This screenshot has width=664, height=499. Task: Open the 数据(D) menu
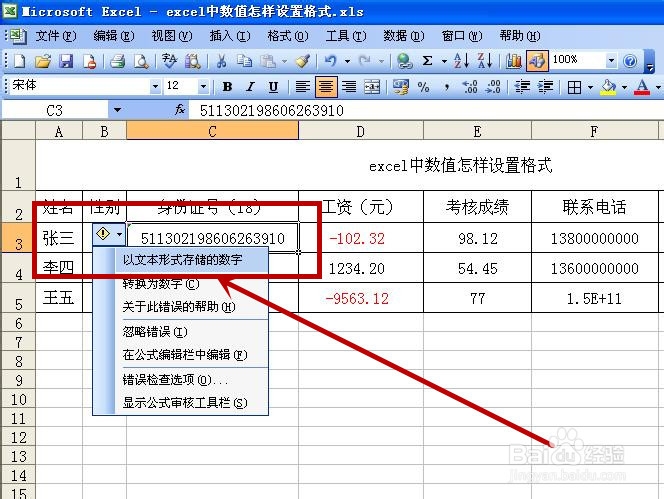pyautogui.click(x=404, y=36)
